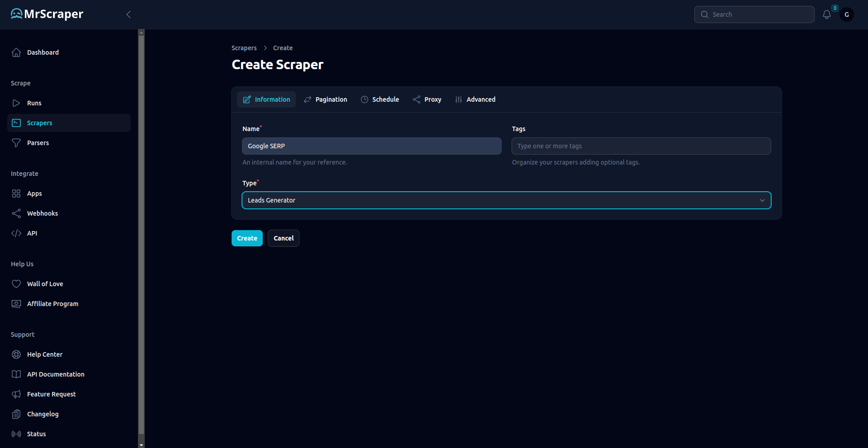Open Wall of Love page

coord(69,284)
